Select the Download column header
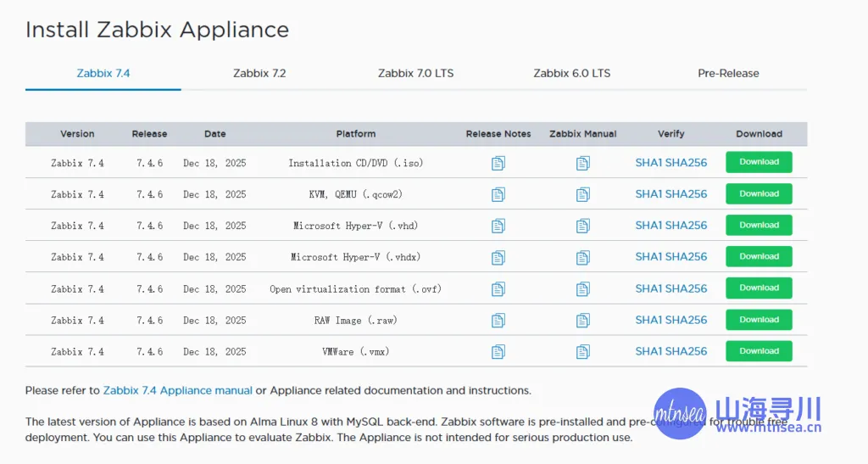 [759, 134]
